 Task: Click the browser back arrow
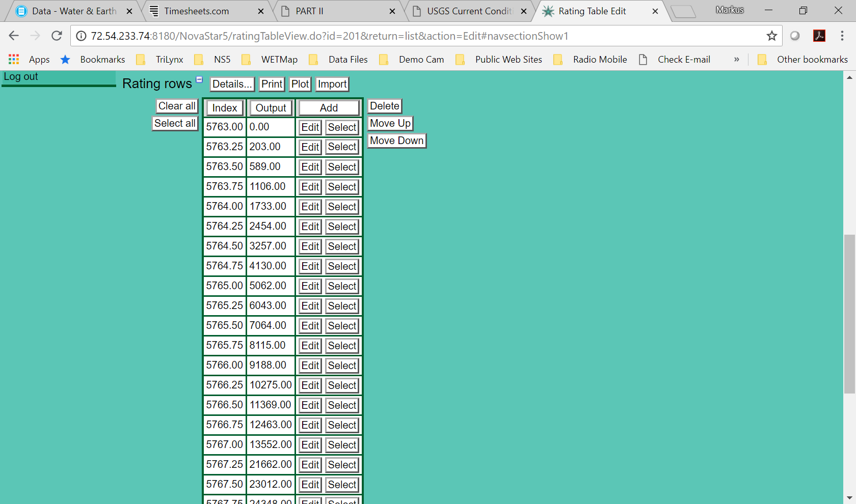coord(14,36)
